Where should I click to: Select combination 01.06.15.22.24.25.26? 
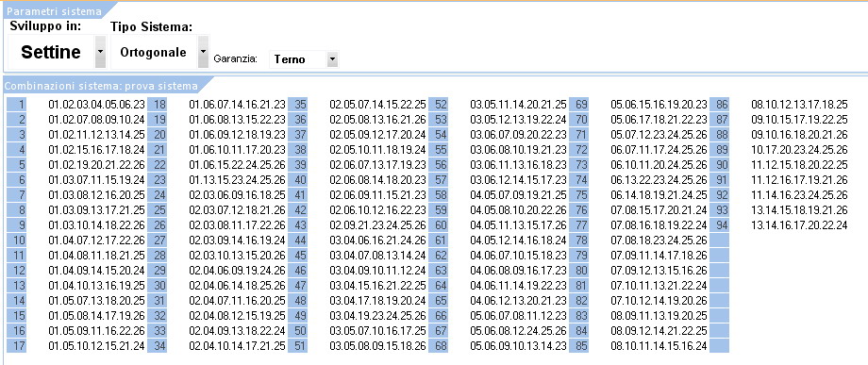tap(238, 165)
